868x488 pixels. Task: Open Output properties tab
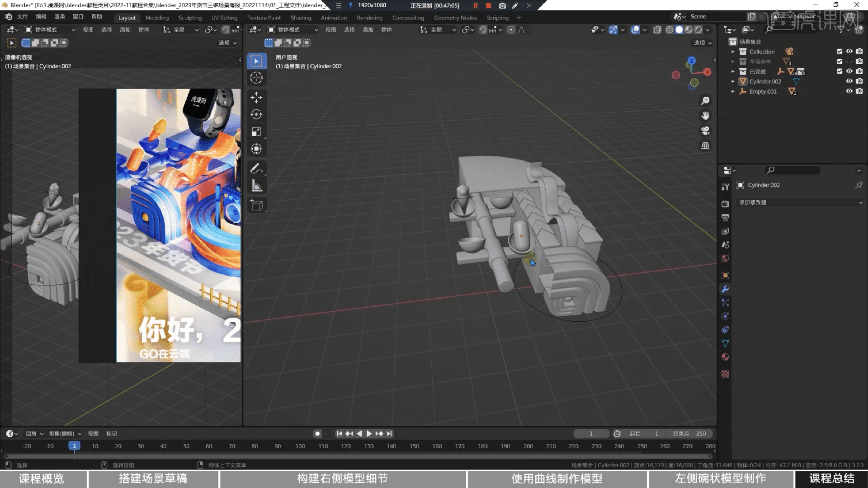pos(725,217)
